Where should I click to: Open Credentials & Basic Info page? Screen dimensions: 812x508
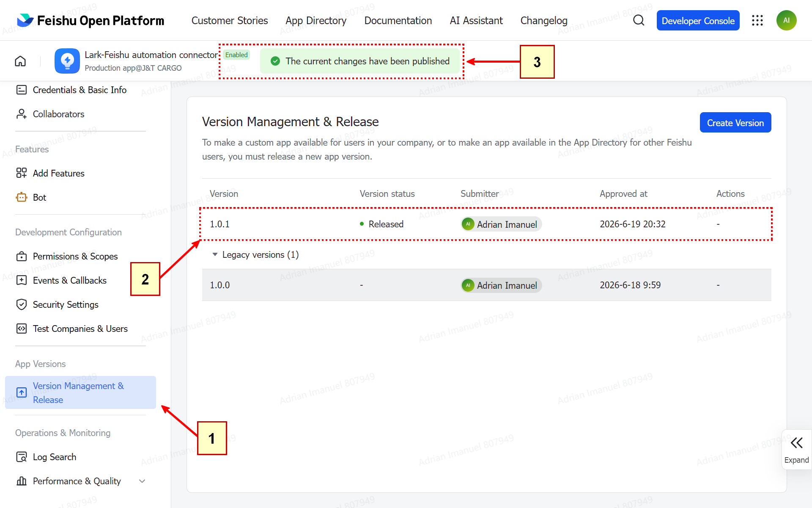[80, 90]
